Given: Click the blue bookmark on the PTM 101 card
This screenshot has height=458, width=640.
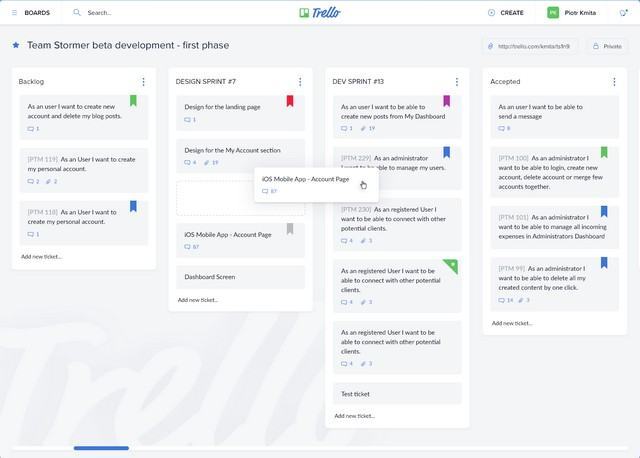Looking at the screenshot, I should click(x=604, y=211).
